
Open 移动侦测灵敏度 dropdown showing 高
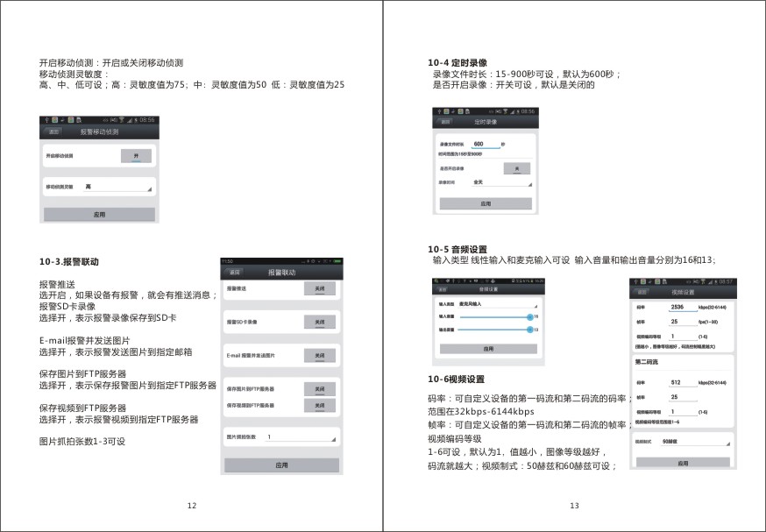117,187
